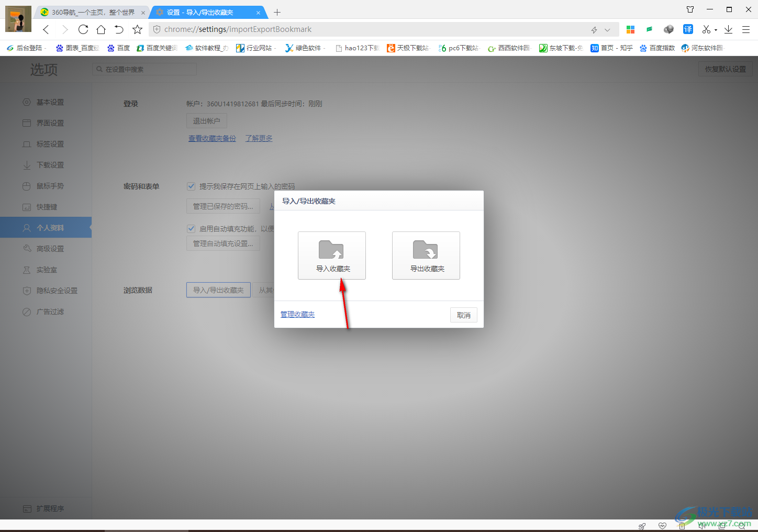
Task: Open the 行业网站 bookmark folder
Action: coord(255,48)
